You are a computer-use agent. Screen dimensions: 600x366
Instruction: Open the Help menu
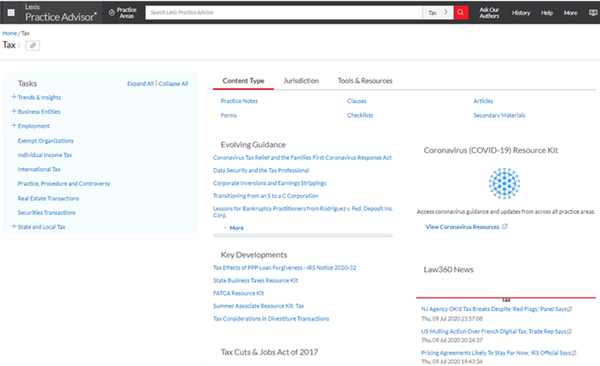547,13
